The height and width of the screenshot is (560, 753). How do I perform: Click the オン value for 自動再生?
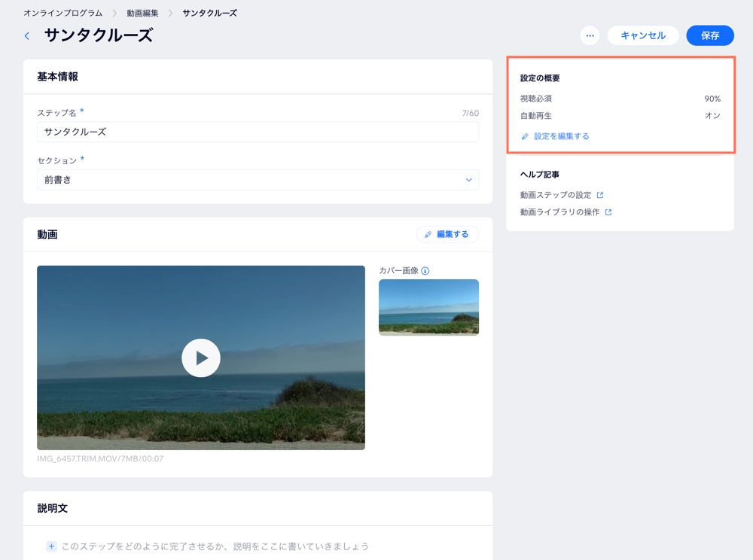point(712,116)
